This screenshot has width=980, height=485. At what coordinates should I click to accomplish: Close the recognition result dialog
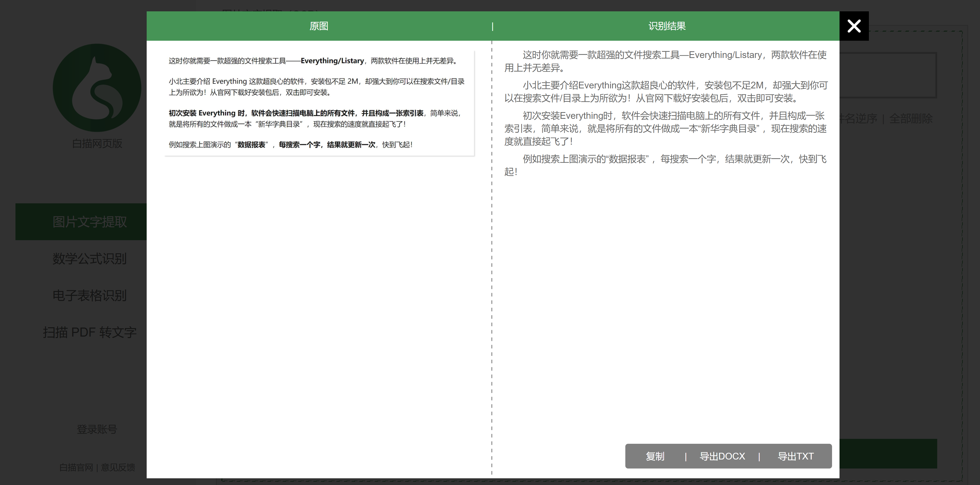(854, 26)
